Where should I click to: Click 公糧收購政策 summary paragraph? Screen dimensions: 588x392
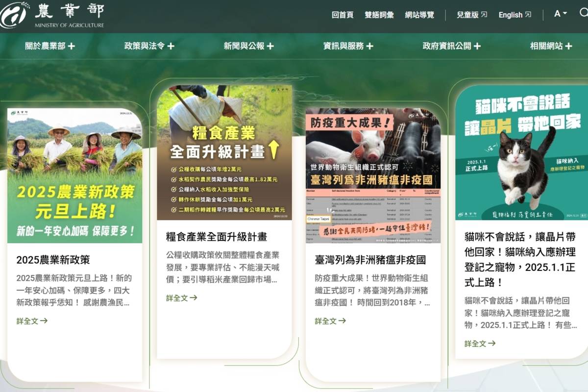pyautogui.click(x=223, y=268)
